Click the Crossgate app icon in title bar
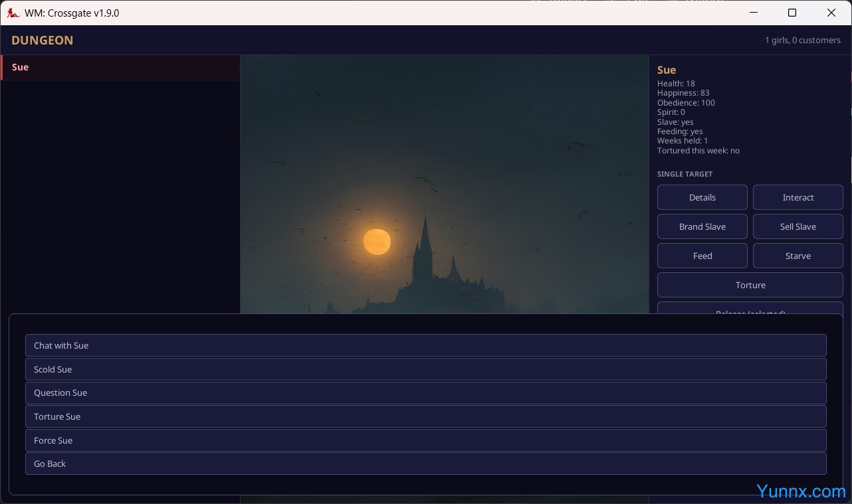 (13, 13)
